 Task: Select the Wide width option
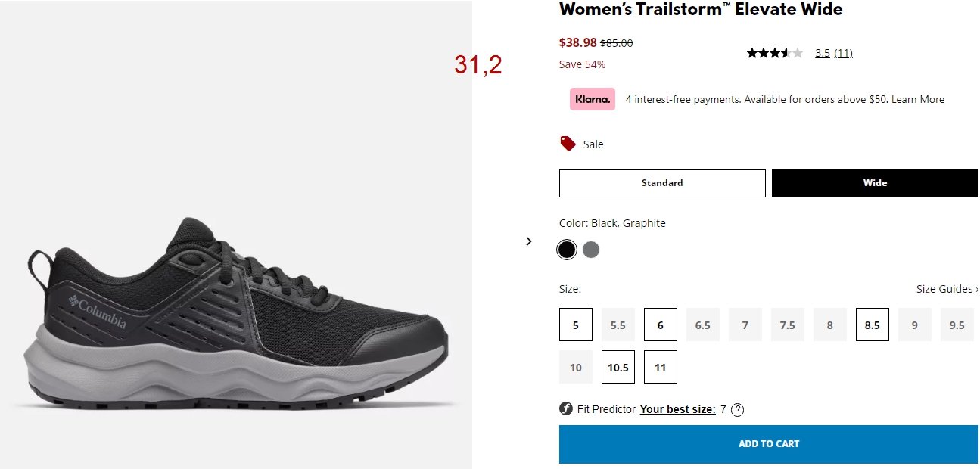click(x=875, y=183)
